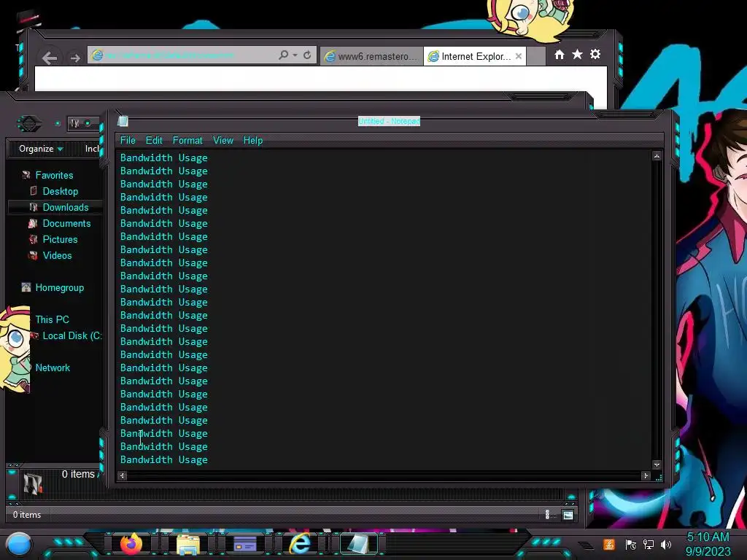The width and height of the screenshot is (747, 560).
Task: Select Desktop in Explorer sidebar
Action: (60, 191)
